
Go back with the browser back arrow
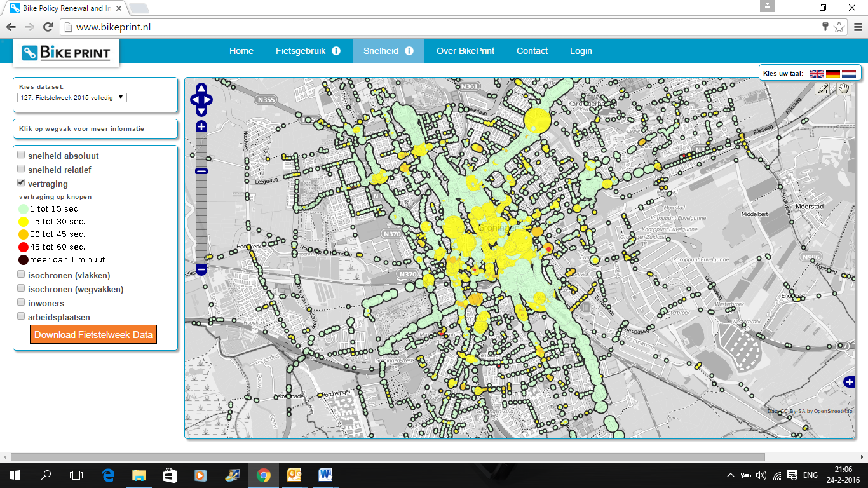11,27
